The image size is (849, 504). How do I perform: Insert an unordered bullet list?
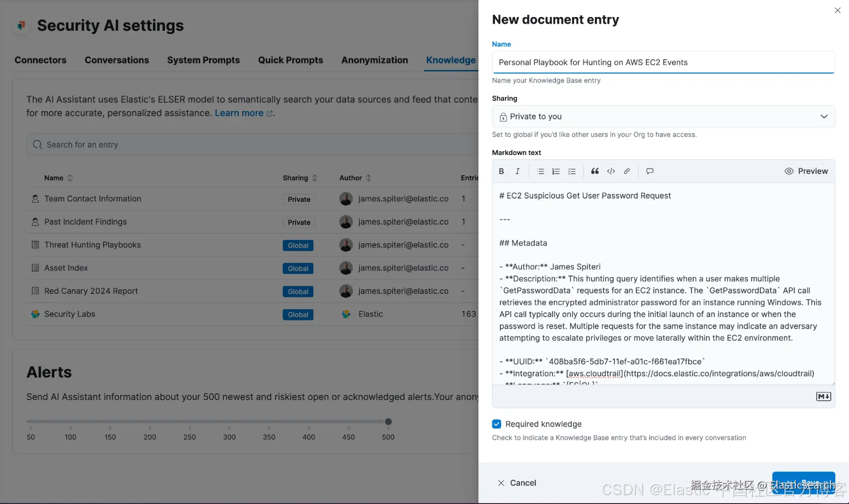540,171
